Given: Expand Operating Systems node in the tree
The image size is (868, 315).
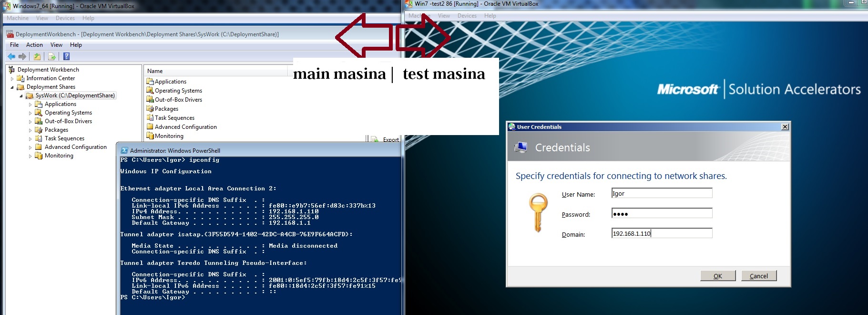Looking at the screenshot, I should click(x=31, y=113).
